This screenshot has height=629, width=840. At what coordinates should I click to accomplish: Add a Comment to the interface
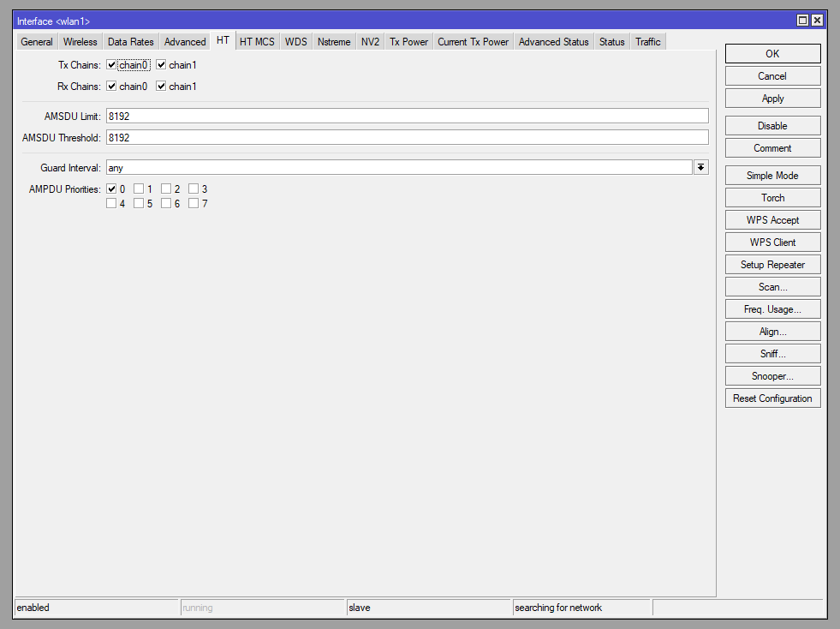click(x=772, y=148)
